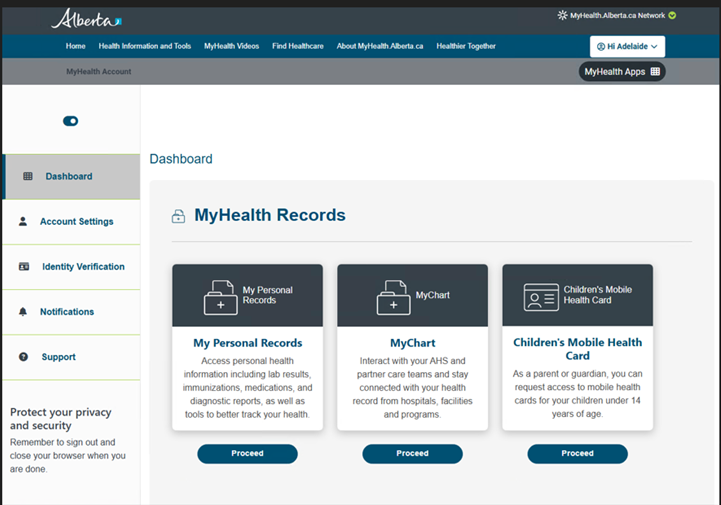721x505 pixels.
Task: Open Health Information and Tools menu
Action: point(145,46)
